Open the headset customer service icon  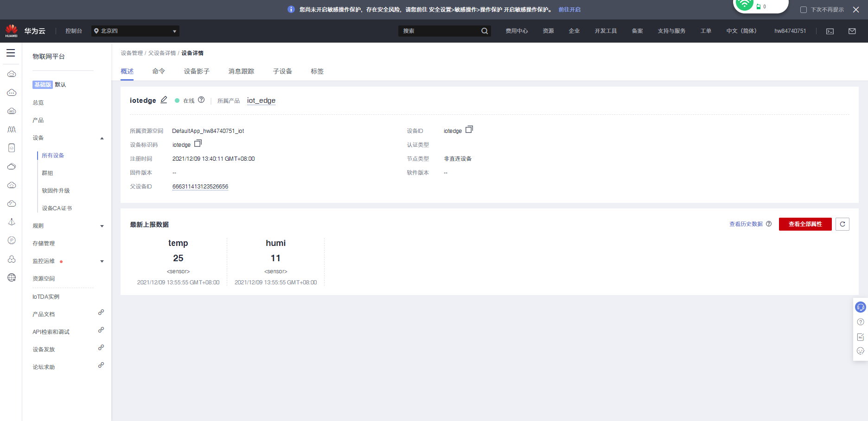861,307
